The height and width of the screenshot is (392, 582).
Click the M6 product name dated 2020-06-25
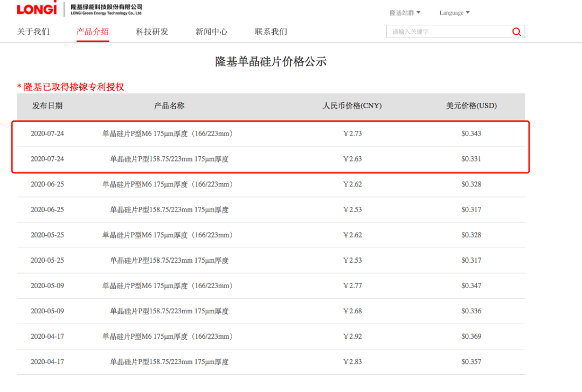click(x=168, y=184)
